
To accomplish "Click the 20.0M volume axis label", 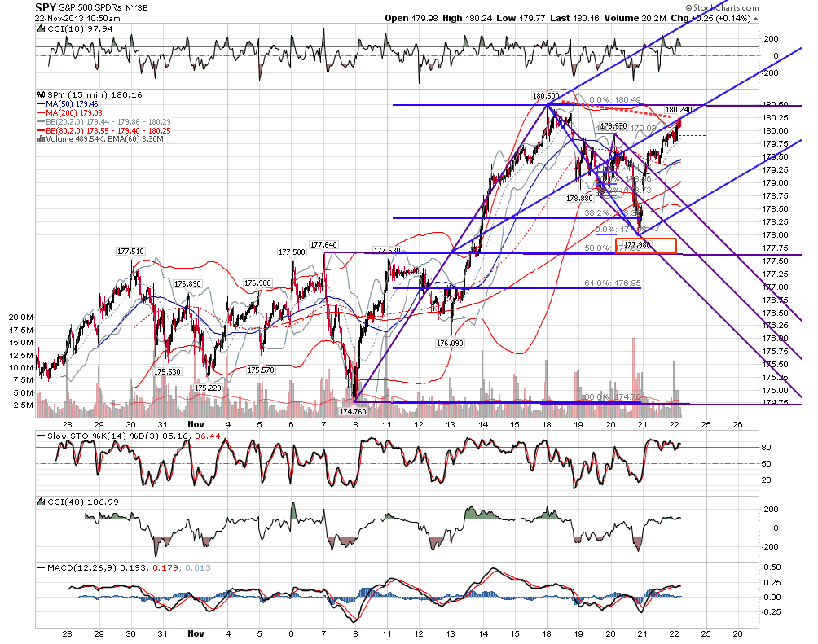I will (x=21, y=317).
